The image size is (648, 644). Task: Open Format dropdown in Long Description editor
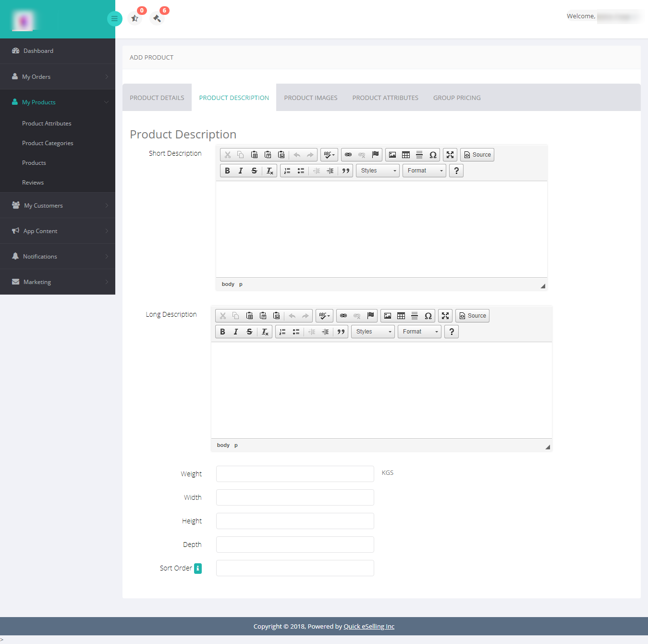(x=419, y=332)
